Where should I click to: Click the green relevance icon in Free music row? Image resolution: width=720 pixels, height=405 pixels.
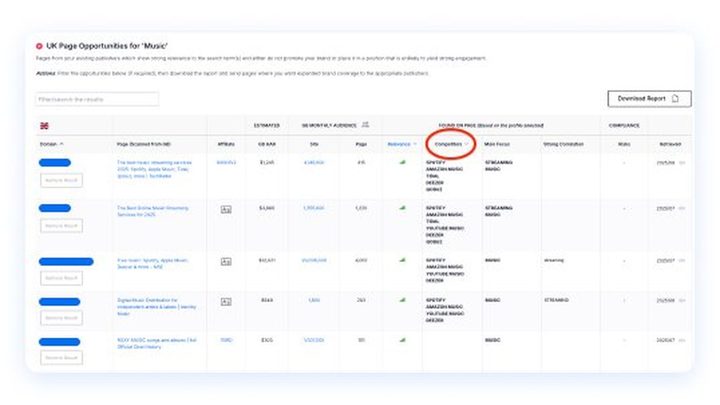click(x=402, y=260)
